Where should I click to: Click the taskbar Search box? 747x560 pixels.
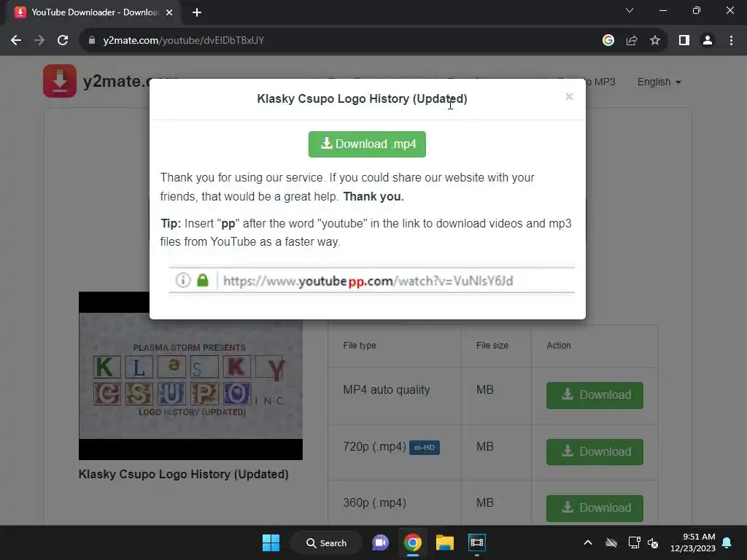pyautogui.click(x=326, y=542)
